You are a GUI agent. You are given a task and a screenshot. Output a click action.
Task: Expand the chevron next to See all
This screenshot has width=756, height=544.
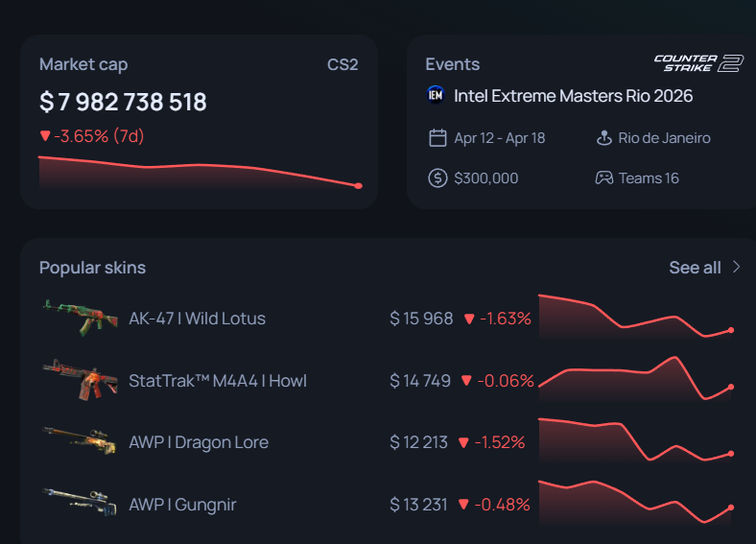pyautogui.click(x=736, y=267)
